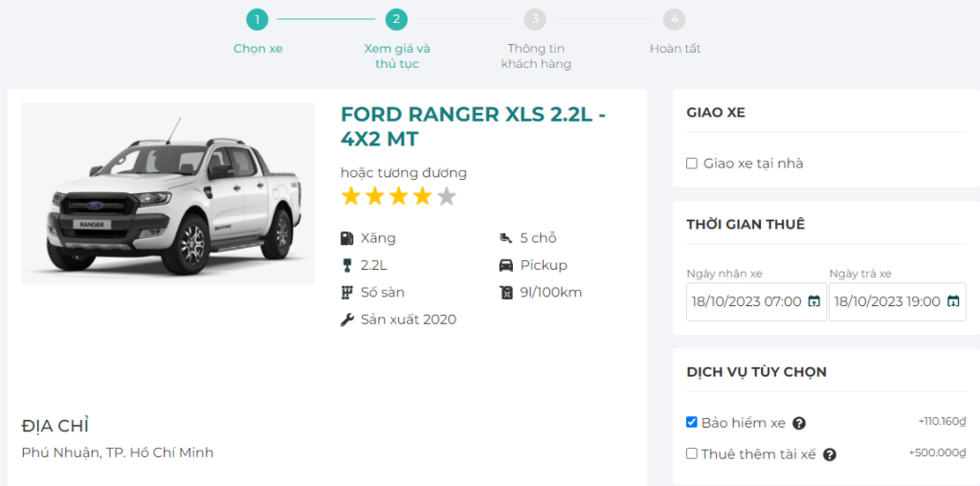Image resolution: width=980 pixels, height=486 pixels.
Task: Go to step 1 Chọn xe
Action: pos(256,19)
